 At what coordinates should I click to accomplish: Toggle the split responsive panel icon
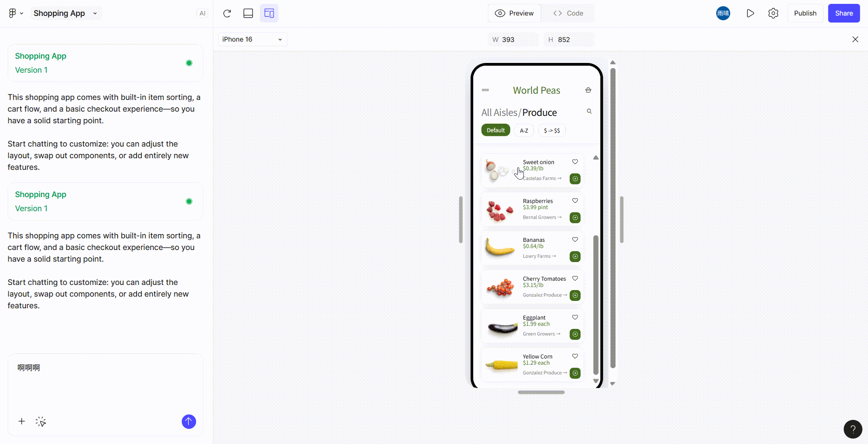[269, 13]
